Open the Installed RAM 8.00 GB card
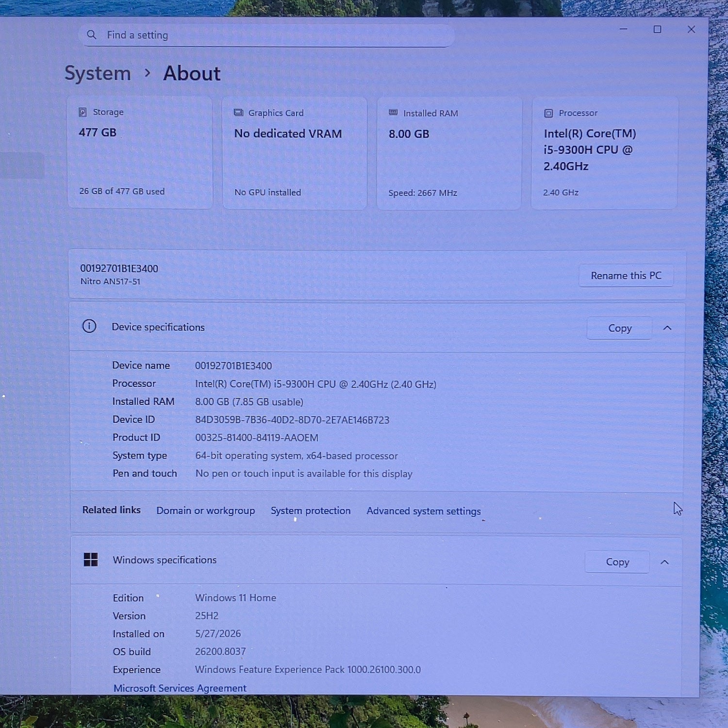 tap(449, 153)
